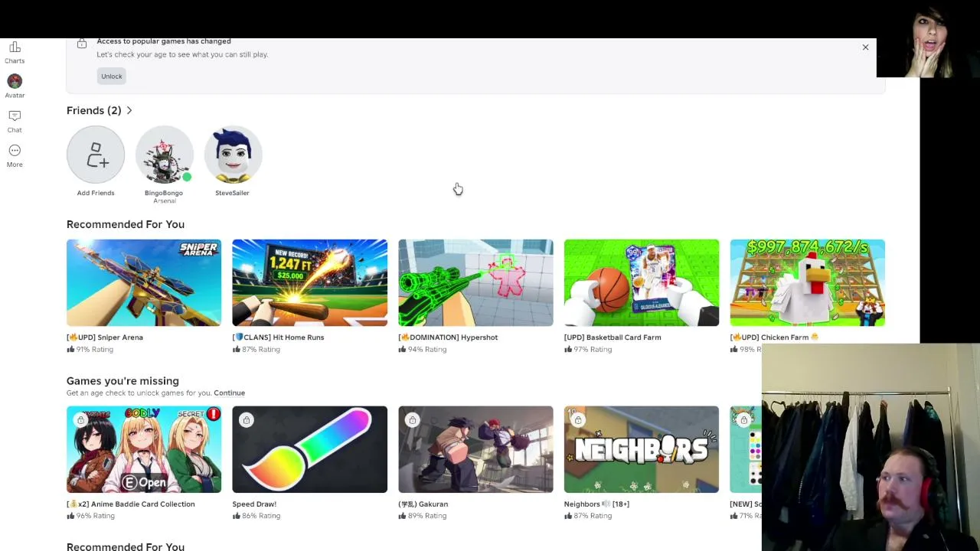Click the 'Neighbors [18+]' game title
Image resolution: width=980 pixels, height=551 pixels.
pyautogui.click(x=596, y=504)
